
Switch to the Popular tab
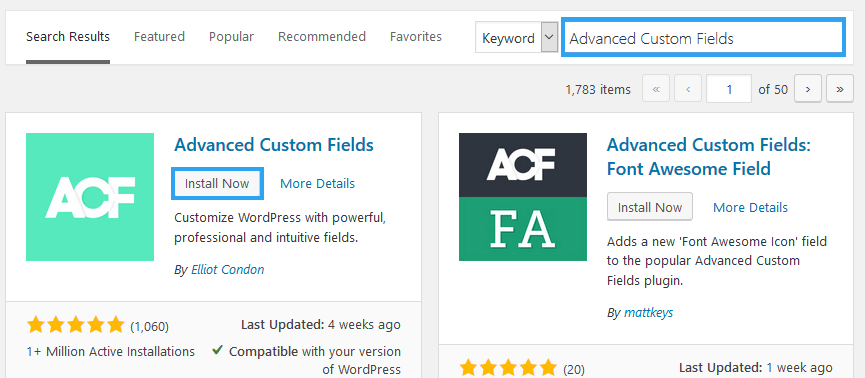click(x=231, y=37)
